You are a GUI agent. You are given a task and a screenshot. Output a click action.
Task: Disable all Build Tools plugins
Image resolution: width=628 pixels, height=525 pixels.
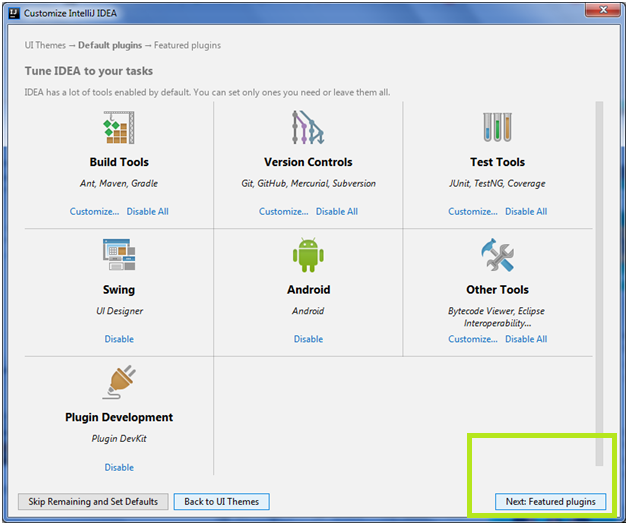point(147,211)
